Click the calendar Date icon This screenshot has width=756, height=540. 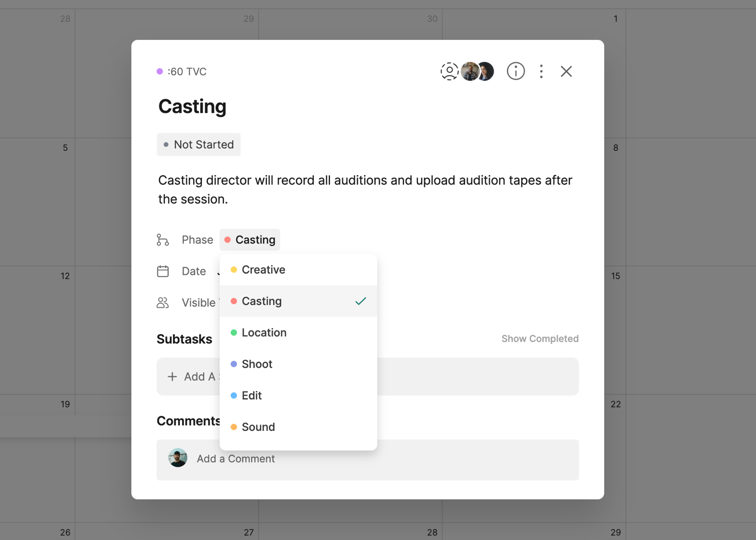163,271
